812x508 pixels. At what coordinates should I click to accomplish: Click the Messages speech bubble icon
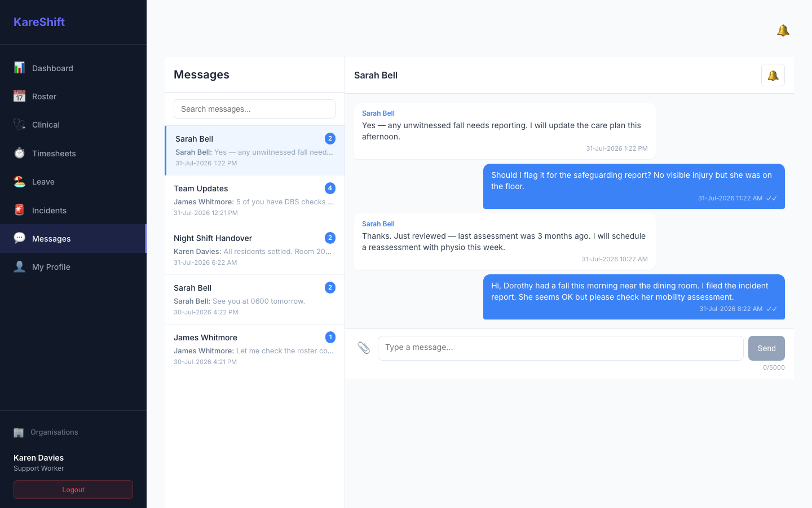tap(19, 238)
